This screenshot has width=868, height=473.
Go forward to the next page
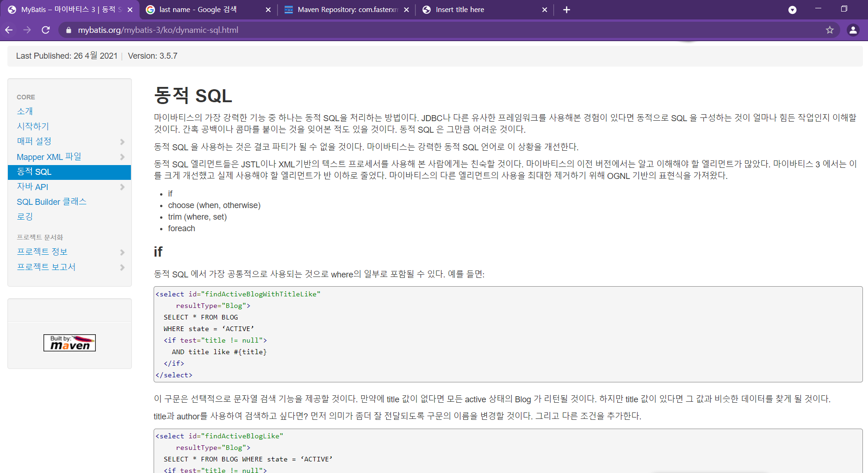27,30
